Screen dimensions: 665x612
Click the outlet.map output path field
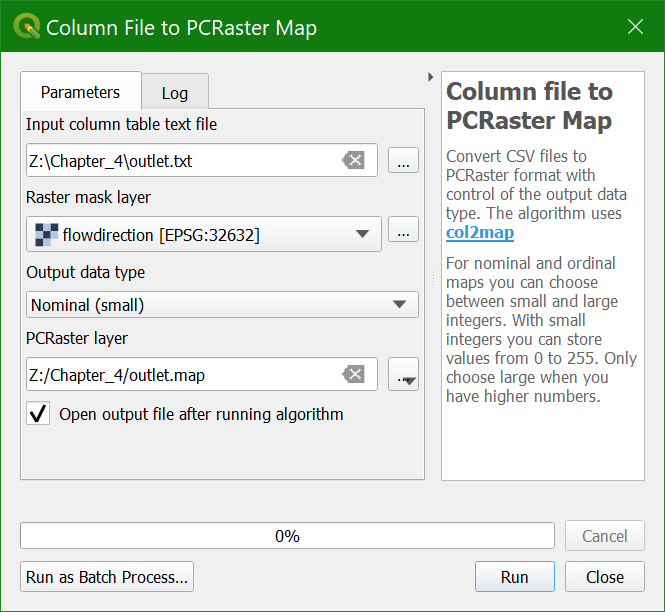pos(202,374)
